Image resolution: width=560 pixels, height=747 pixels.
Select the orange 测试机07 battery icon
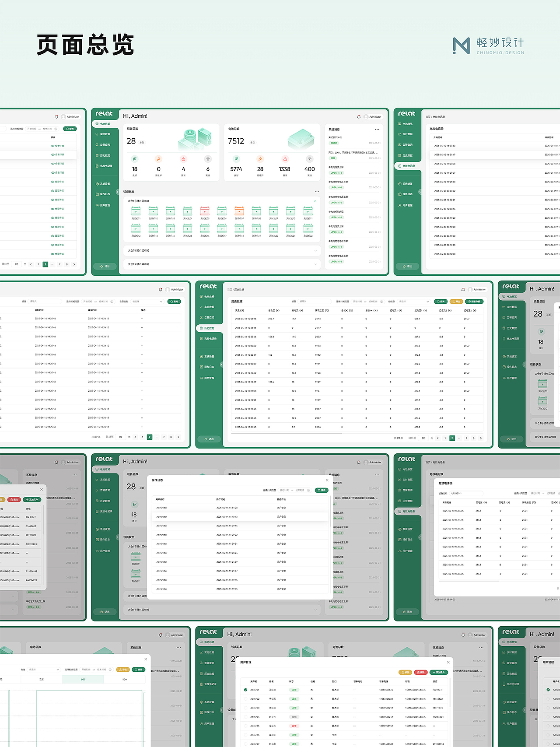(x=239, y=211)
